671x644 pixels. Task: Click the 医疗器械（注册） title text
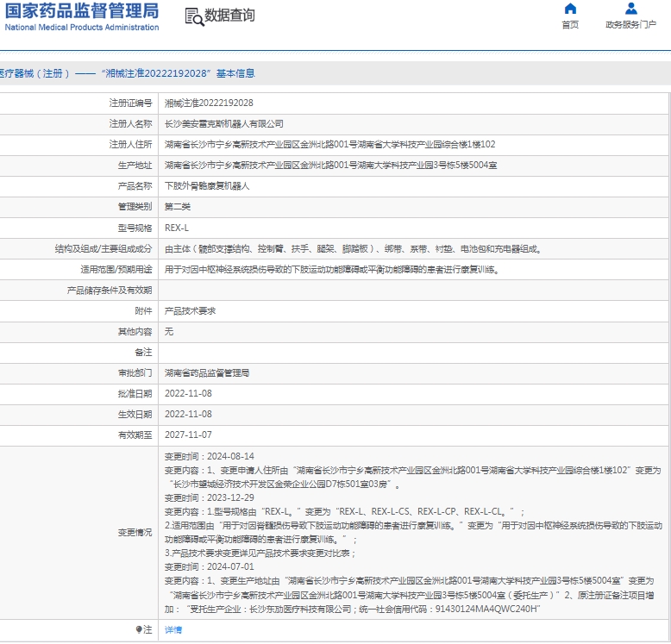tap(34, 73)
